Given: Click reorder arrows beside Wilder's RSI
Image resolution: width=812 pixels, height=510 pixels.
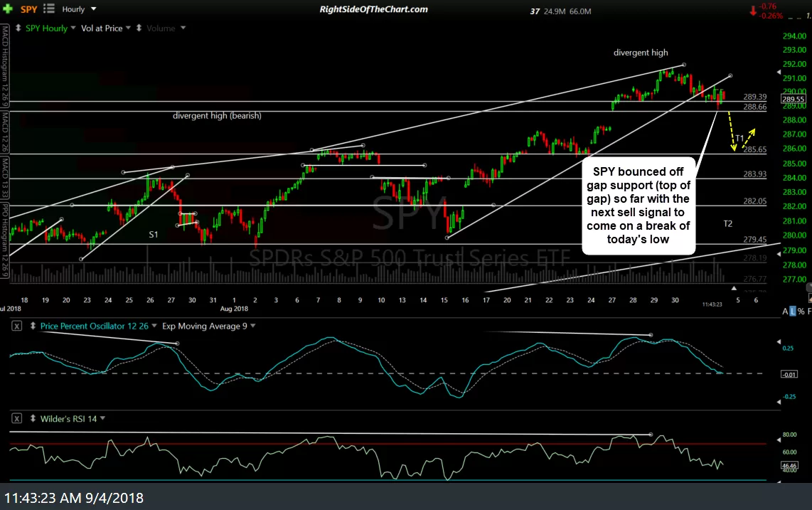Looking at the screenshot, I should point(33,418).
